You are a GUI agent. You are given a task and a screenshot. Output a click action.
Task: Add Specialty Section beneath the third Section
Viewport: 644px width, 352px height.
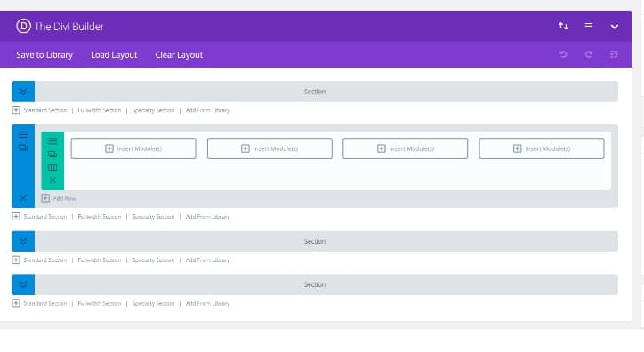point(153,260)
